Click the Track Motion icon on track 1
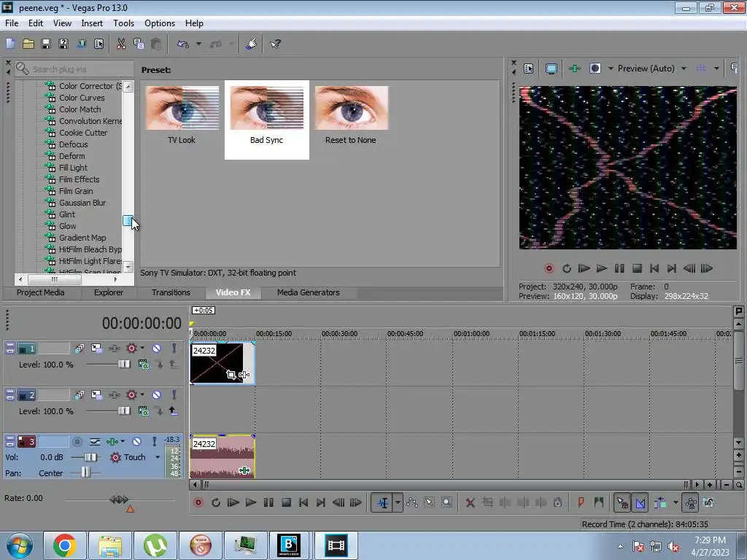Screen dimensions: 747x560 point(96,349)
